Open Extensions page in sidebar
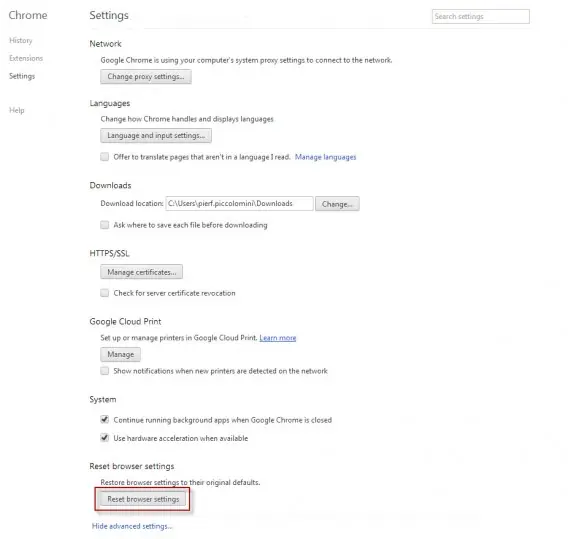This screenshot has height=539, width=568. click(26, 58)
